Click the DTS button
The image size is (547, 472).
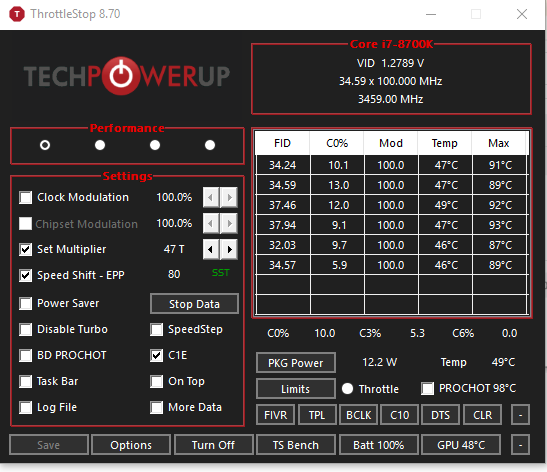(441, 415)
